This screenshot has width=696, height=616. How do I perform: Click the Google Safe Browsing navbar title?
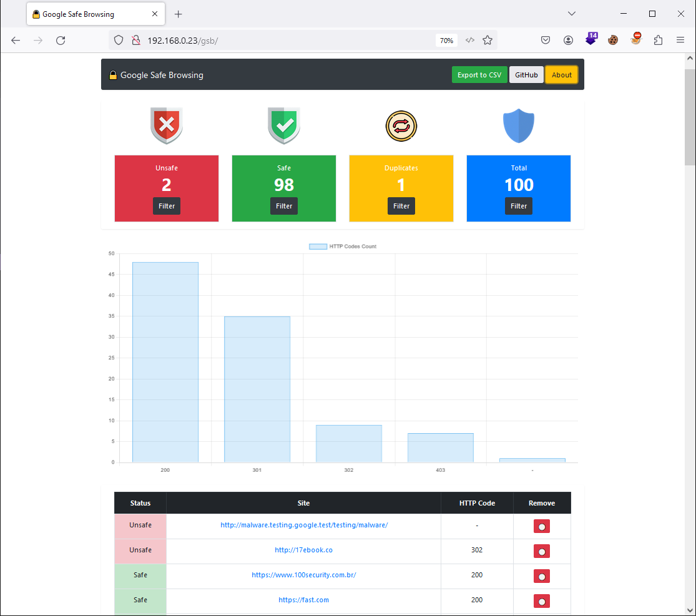click(x=162, y=75)
